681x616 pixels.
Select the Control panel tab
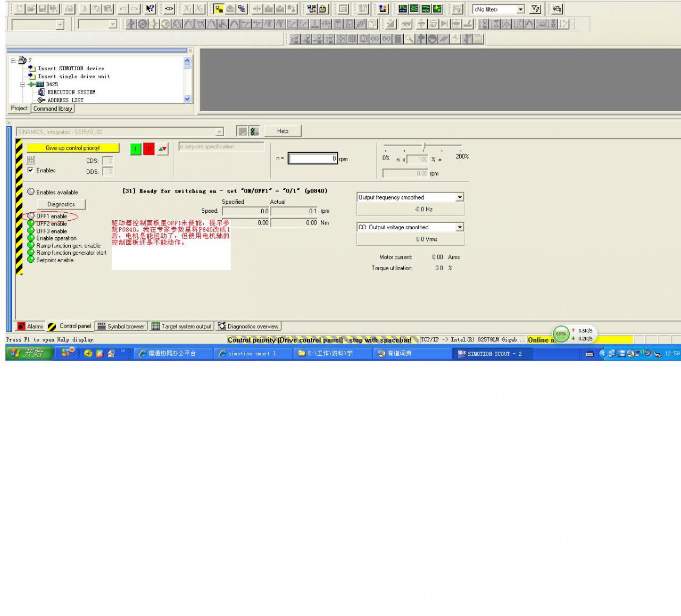[x=70, y=326]
